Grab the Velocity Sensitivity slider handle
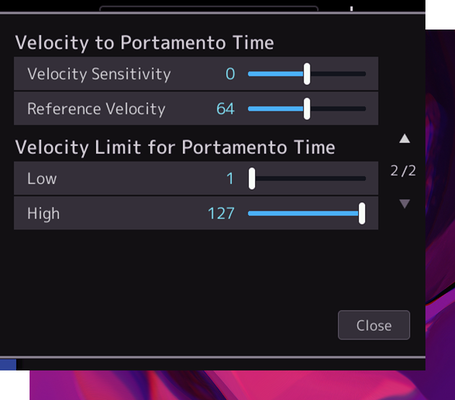455x400 pixels. pos(307,74)
